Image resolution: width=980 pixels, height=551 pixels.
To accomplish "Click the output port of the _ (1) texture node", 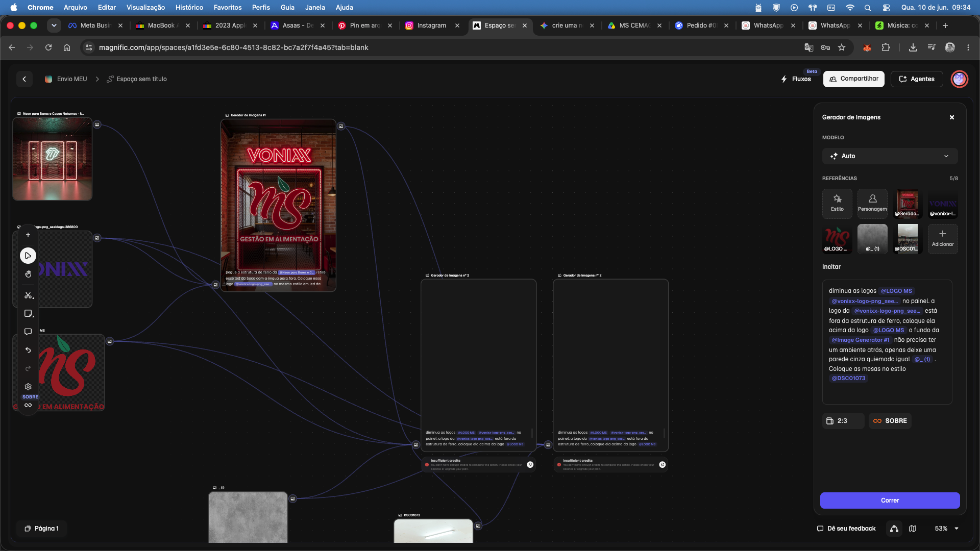I will tap(292, 498).
